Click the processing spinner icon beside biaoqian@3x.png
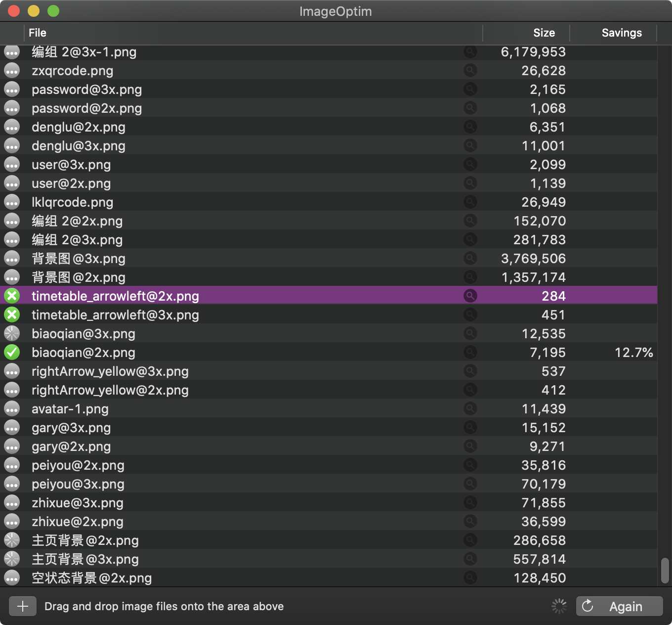The image size is (672, 625). [12, 333]
